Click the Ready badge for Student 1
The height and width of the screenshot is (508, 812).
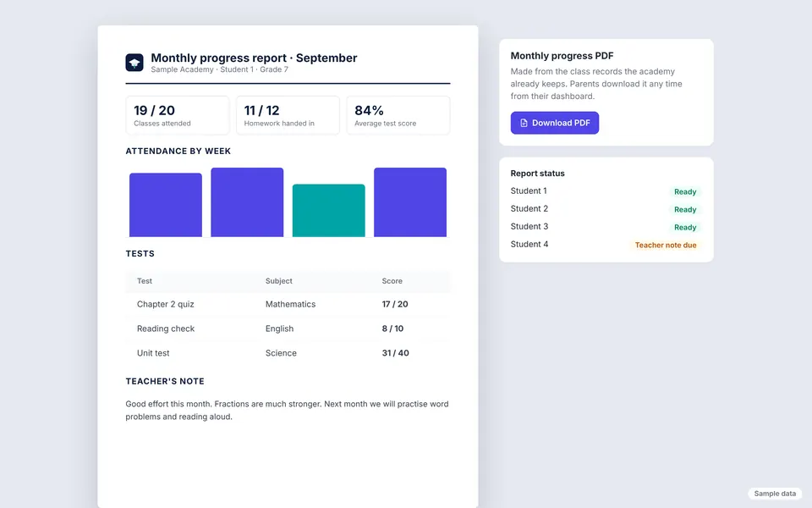pyautogui.click(x=685, y=192)
